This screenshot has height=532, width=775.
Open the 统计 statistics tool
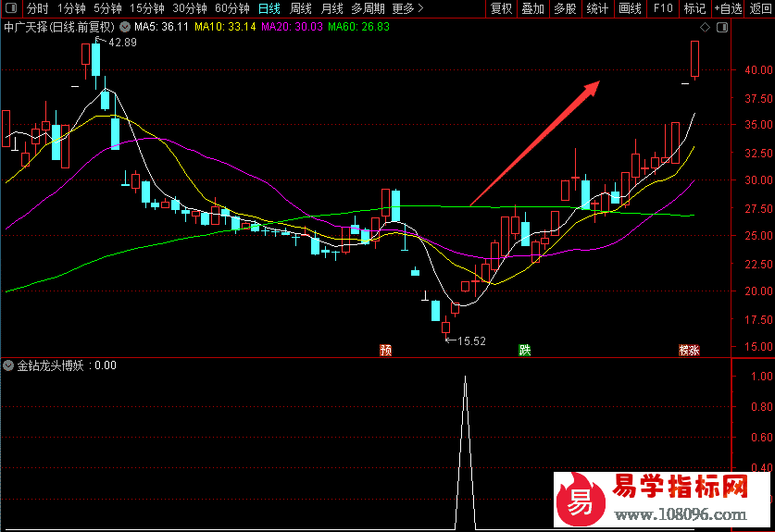tap(597, 8)
